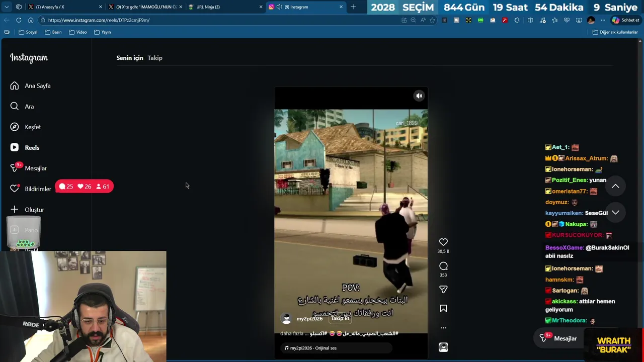Go to previous reel with up arrow
The width and height of the screenshot is (644, 362).
click(x=615, y=186)
